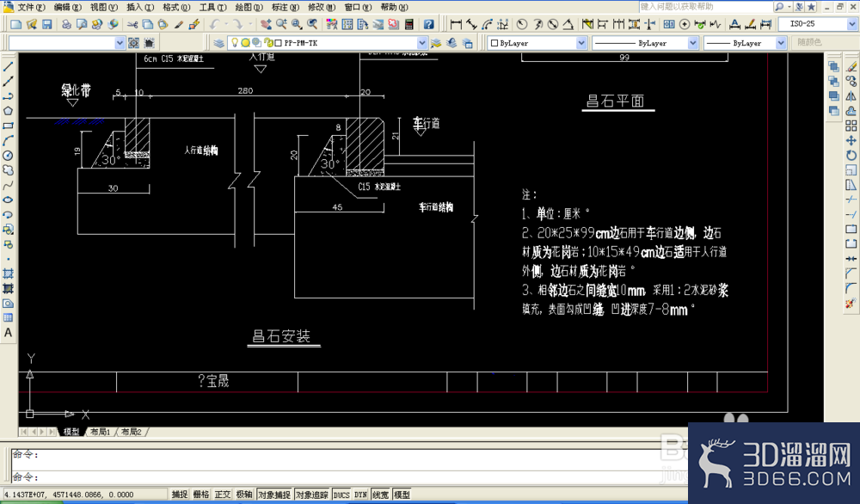Open the Properties palette icon
The height and width of the screenshot is (504, 860).
(x=332, y=24)
